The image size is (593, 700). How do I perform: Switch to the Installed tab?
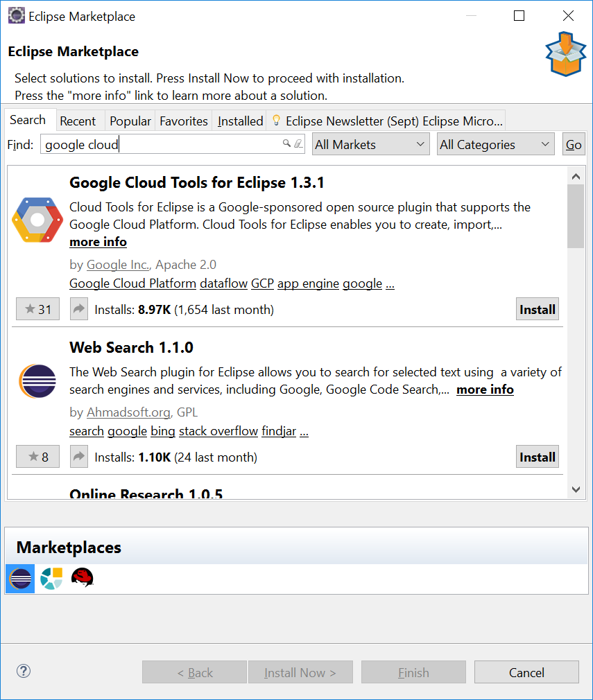coord(241,121)
